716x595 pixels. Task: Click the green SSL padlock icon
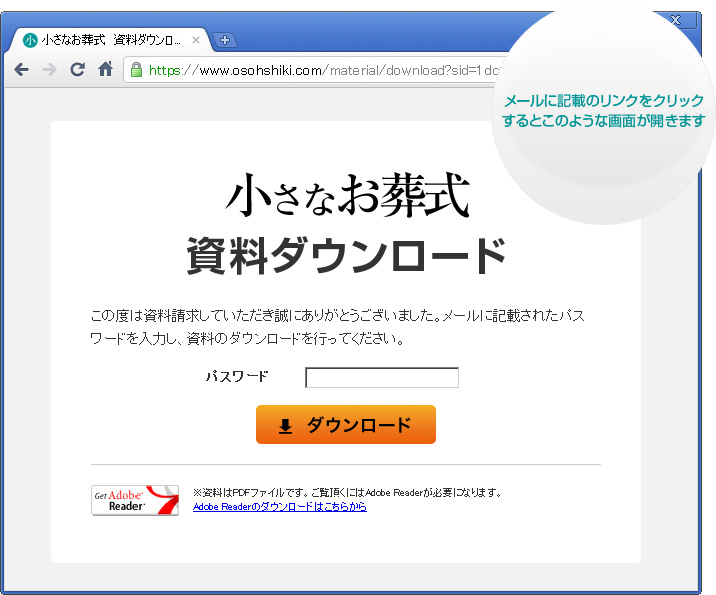[136, 69]
